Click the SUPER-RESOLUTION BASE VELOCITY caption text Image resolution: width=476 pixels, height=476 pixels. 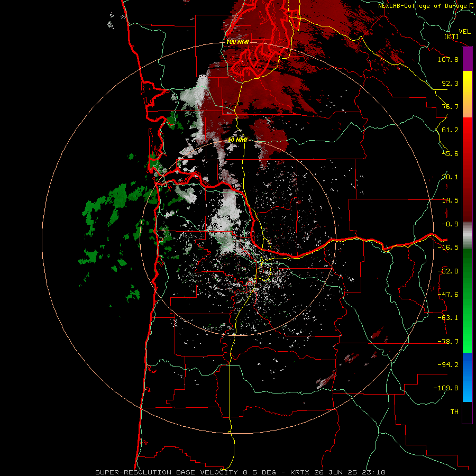[x=167, y=472]
